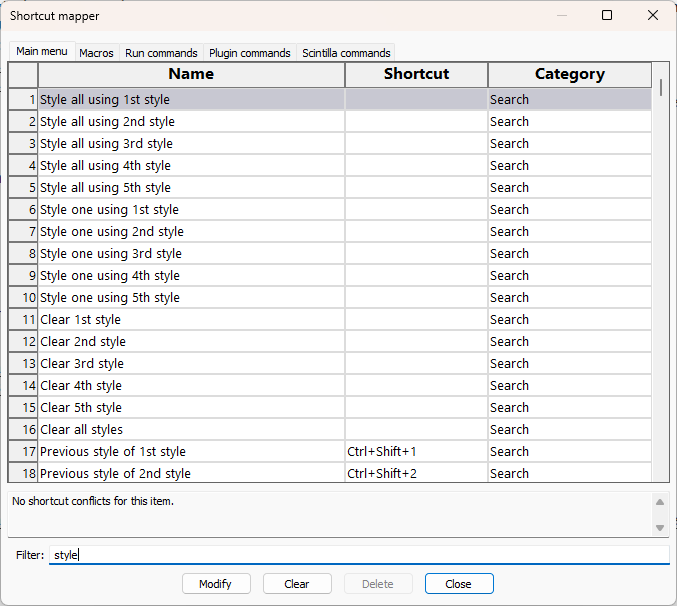Click the Ctrl+Shift+1 shortcut cell
The width and height of the screenshot is (677, 606).
coord(417,452)
